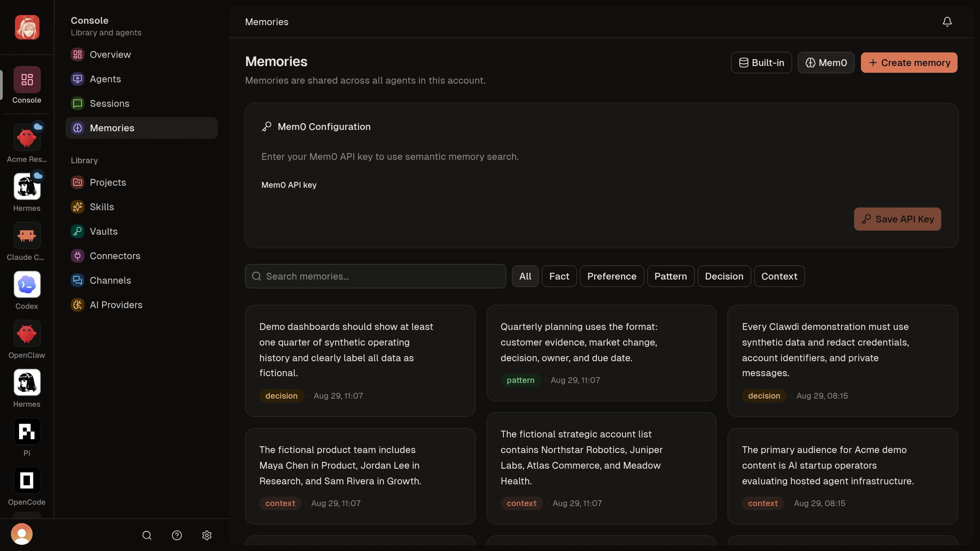Viewport: 980px width, 551px height.
Task: Select the OpenClaw agent icon
Action: 27,333
